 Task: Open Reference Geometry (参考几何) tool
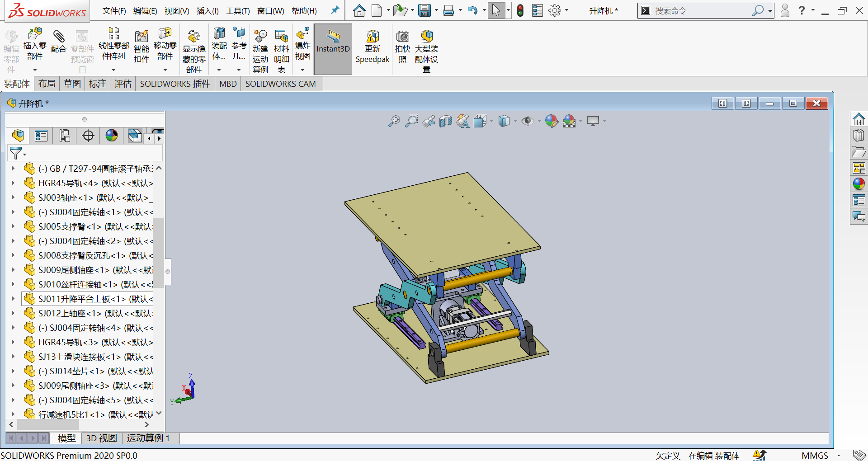click(x=239, y=44)
